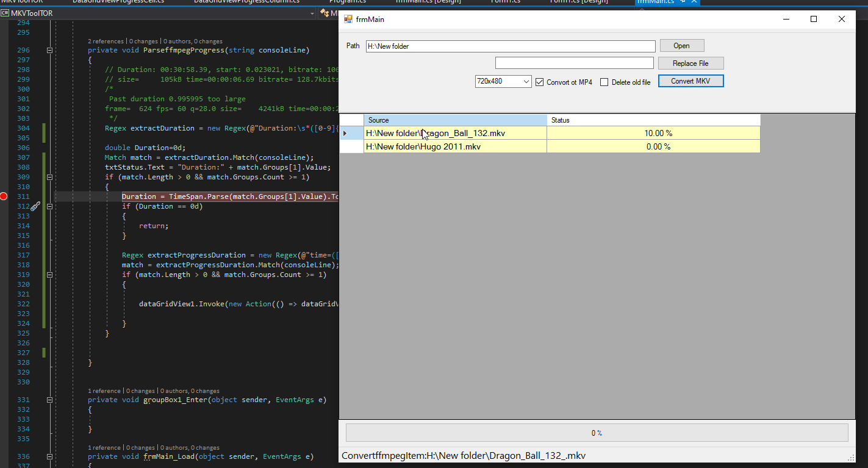Click the breakpoint marker on line 311

pyautogui.click(x=4, y=196)
